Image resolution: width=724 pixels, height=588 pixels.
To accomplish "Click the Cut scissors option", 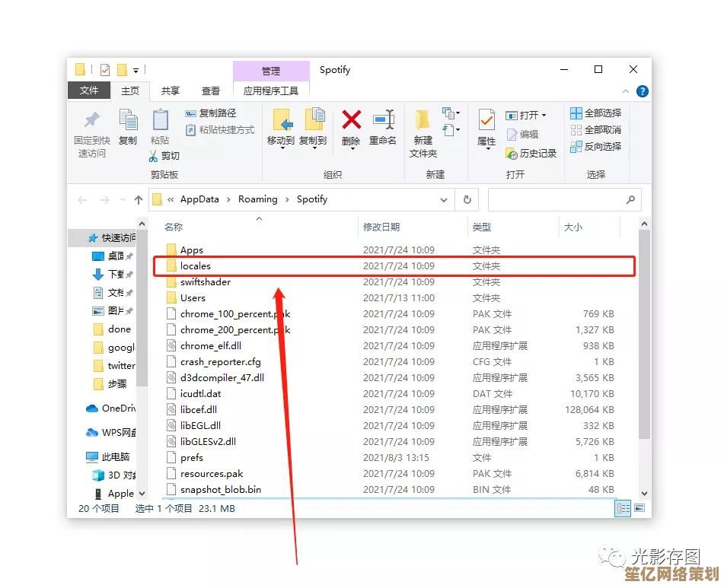I will (164, 156).
